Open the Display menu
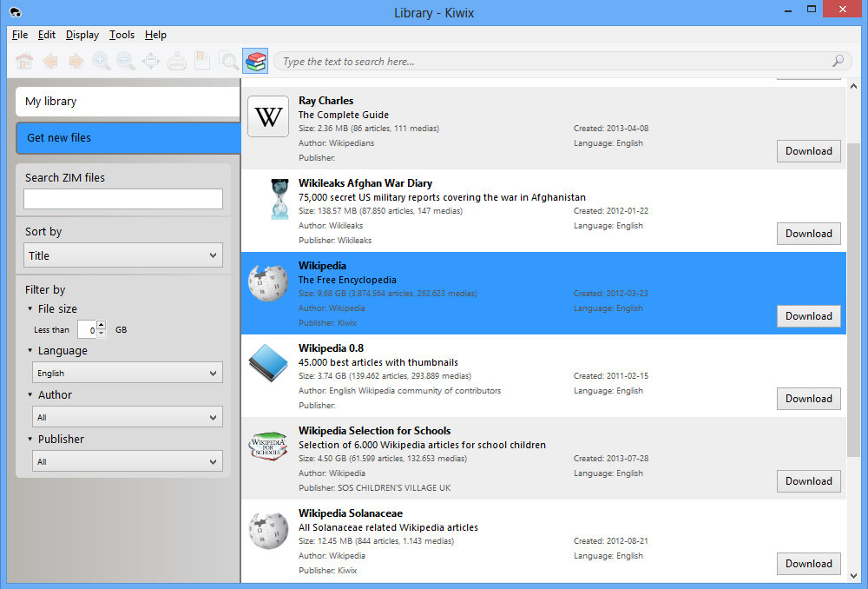 [82, 35]
